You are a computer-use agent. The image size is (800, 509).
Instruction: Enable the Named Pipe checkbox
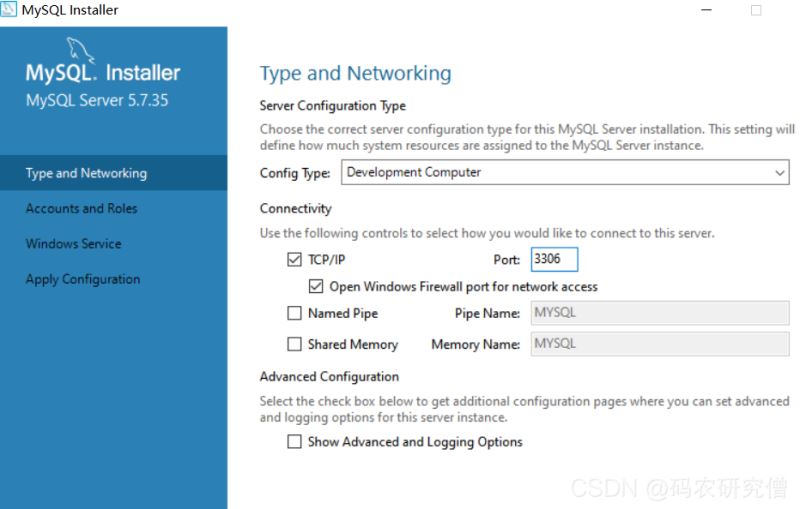(294, 313)
